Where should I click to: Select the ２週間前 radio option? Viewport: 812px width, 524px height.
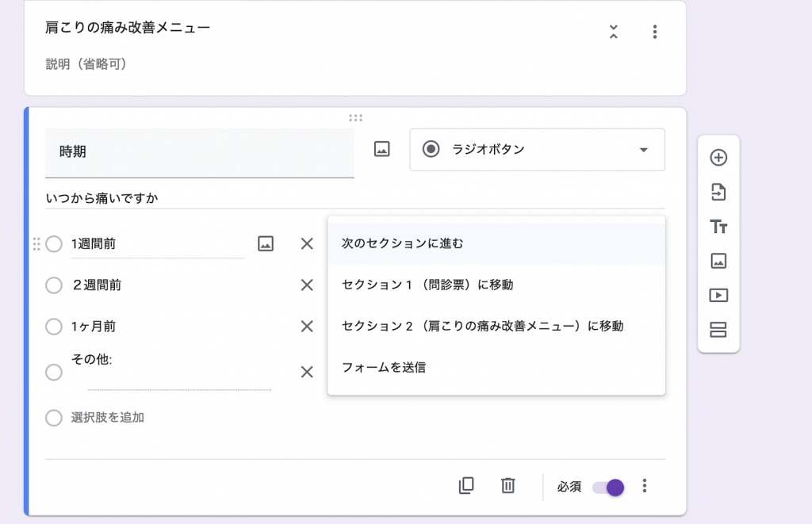[x=54, y=285]
